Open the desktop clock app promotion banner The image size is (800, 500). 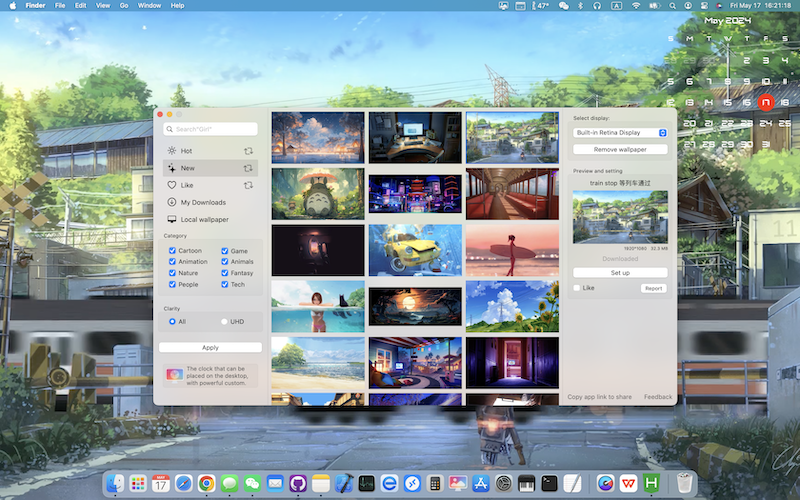[x=210, y=376]
